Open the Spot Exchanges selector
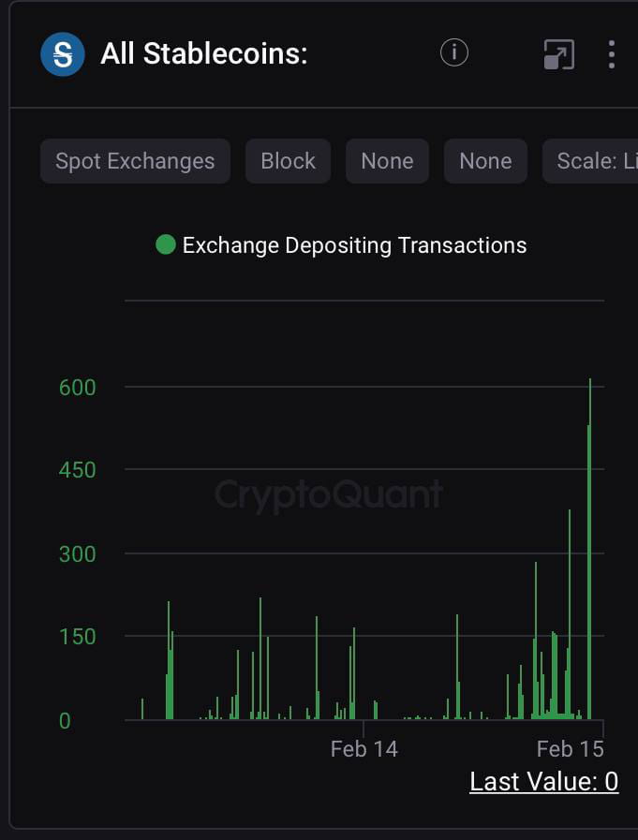Image resolution: width=638 pixels, height=840 pixels. pyautogui.click(x=134, y=160)
